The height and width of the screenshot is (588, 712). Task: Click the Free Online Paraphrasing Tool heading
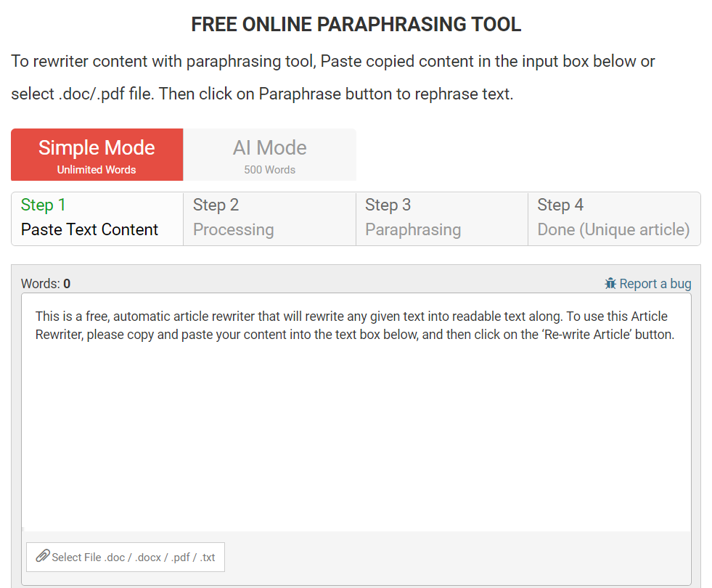point(356,25)
